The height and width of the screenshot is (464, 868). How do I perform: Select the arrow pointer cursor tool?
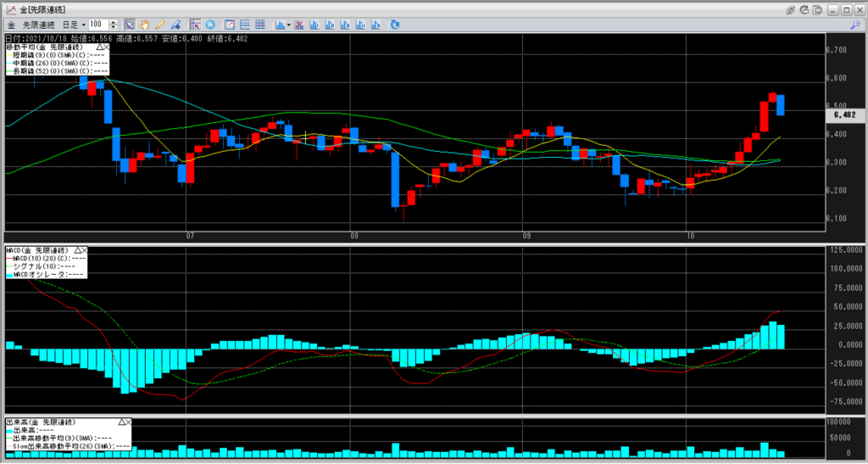coord(129,25)
